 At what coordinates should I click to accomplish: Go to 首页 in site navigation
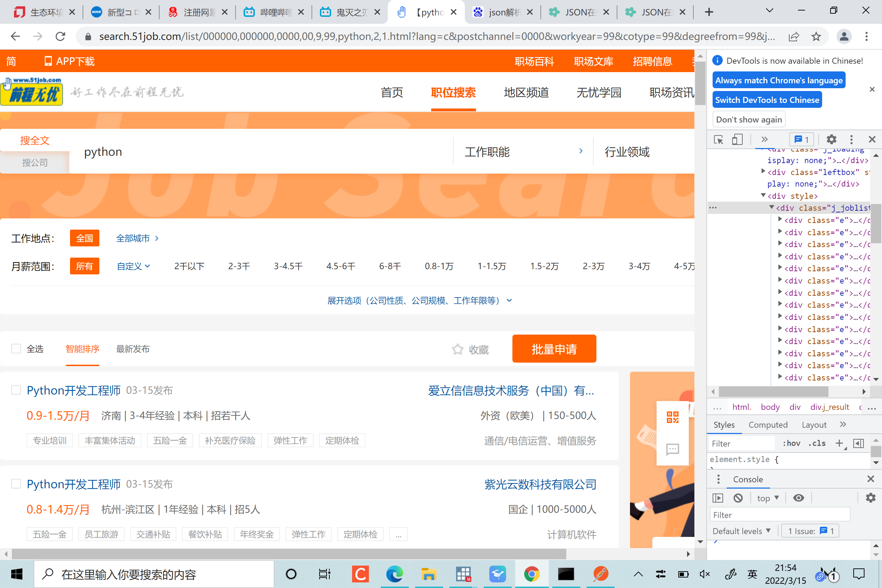coord(392,92)
